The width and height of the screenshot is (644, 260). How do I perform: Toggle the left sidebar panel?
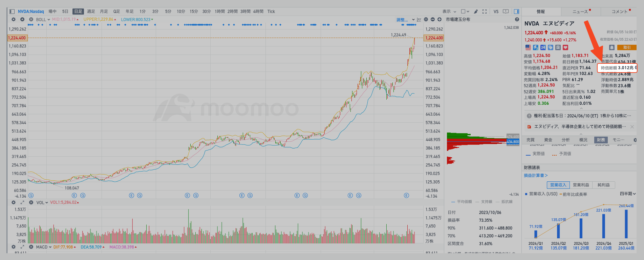point(12,12)
